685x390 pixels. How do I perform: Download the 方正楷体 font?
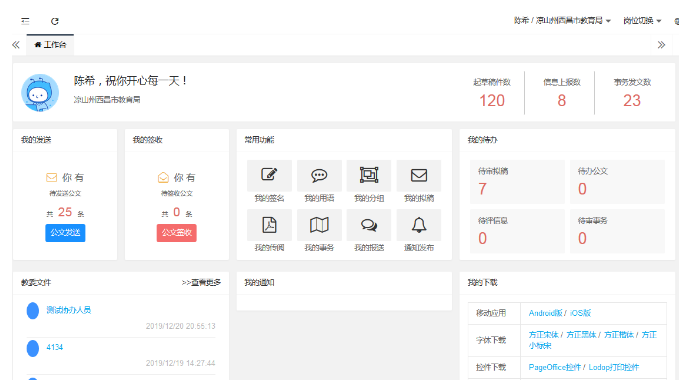[619, 335]
